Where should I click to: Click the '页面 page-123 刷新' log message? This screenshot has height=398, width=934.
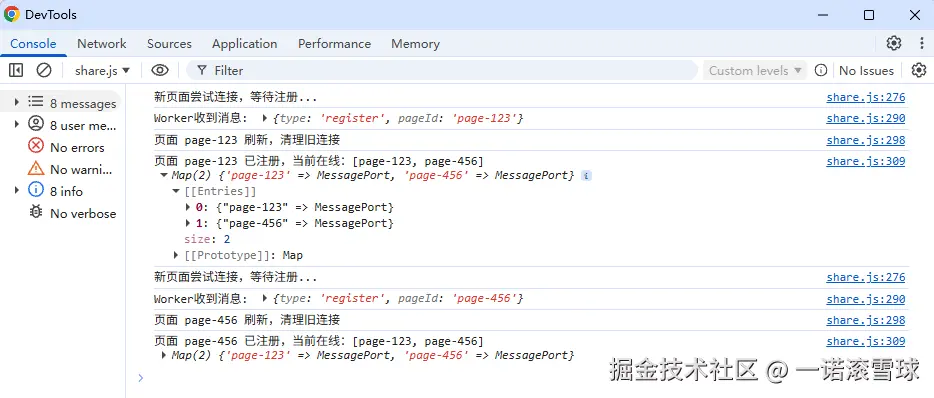point(247,140)
